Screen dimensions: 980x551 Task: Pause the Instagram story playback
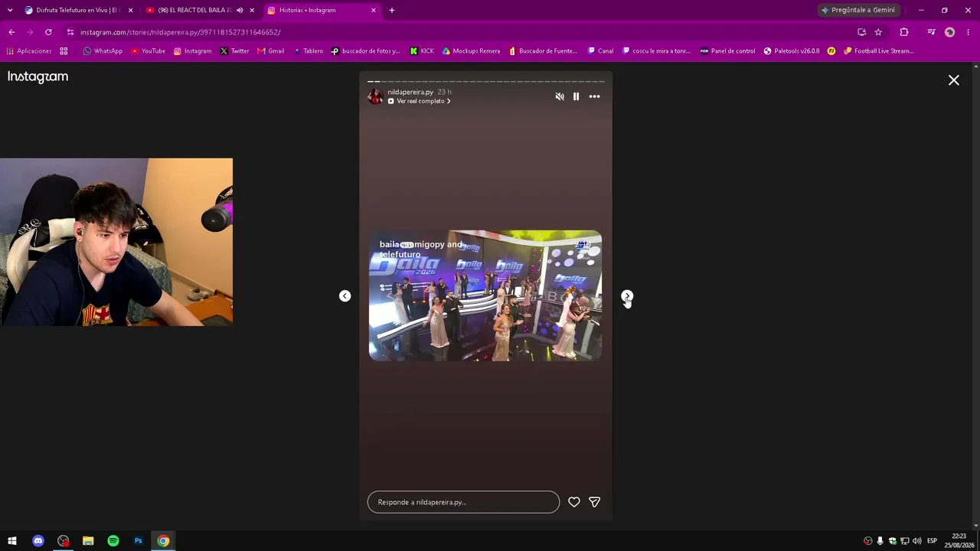click(x=576, y=96)
